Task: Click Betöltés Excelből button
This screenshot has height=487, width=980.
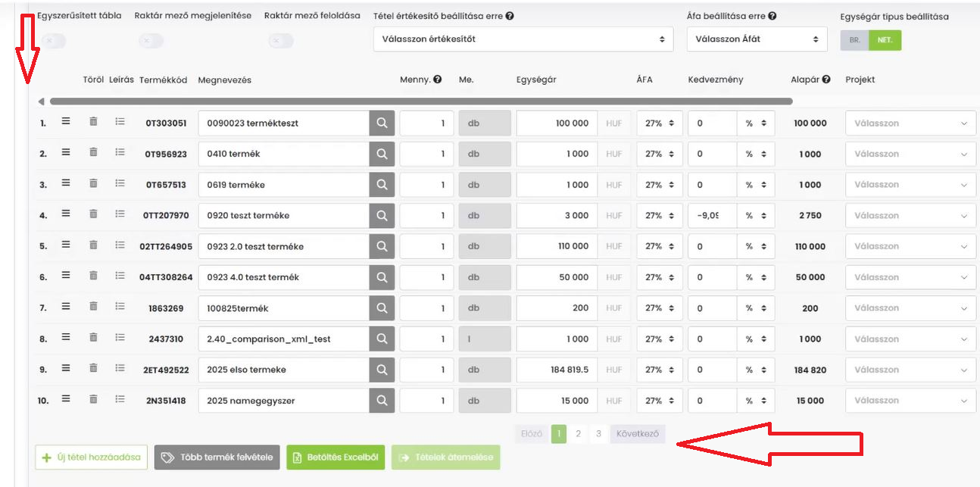Action: pos(336,457)
